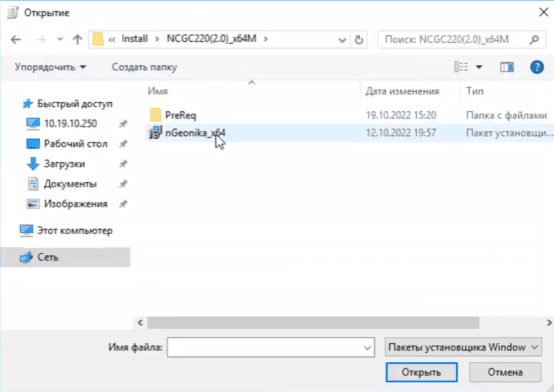
Task: Select NCGC220(2.0)_x64M path segment
Action: pyautogui.click(x=212, y=39)
